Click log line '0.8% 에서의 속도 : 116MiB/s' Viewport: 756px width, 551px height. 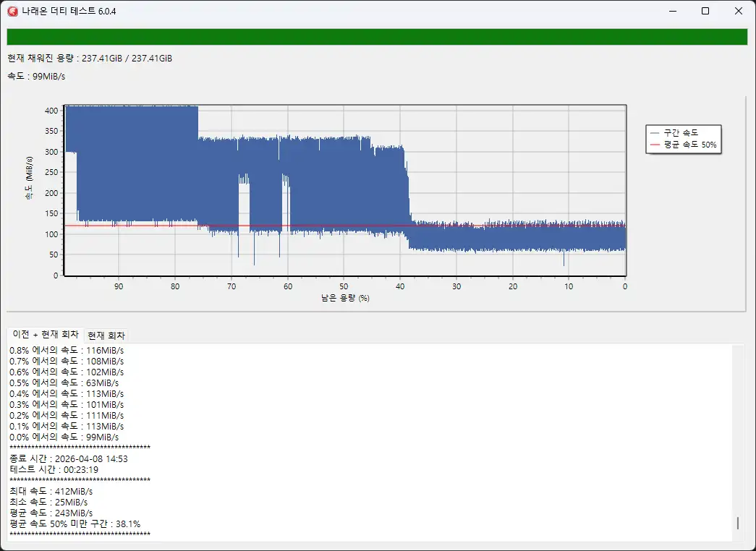pos(67,351)
